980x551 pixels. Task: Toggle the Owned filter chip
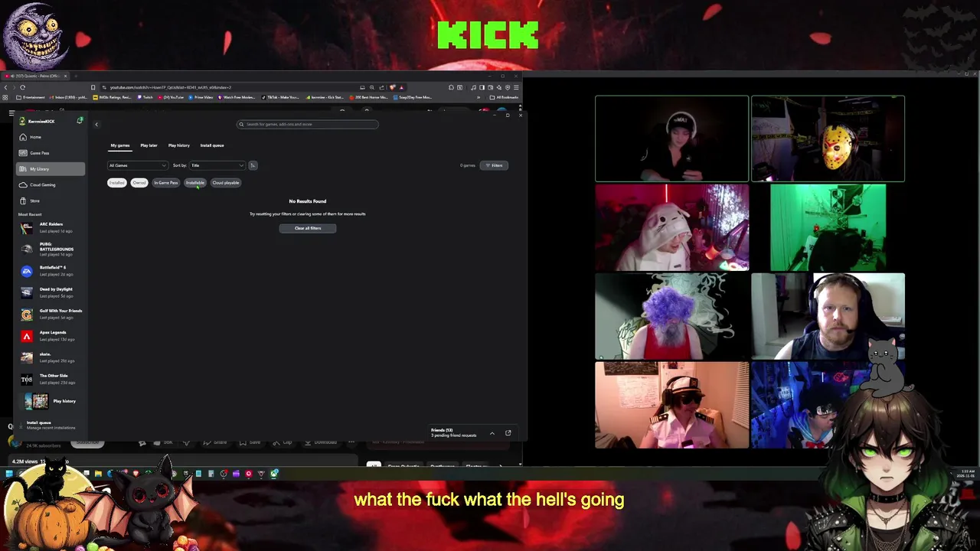point(139,183)
